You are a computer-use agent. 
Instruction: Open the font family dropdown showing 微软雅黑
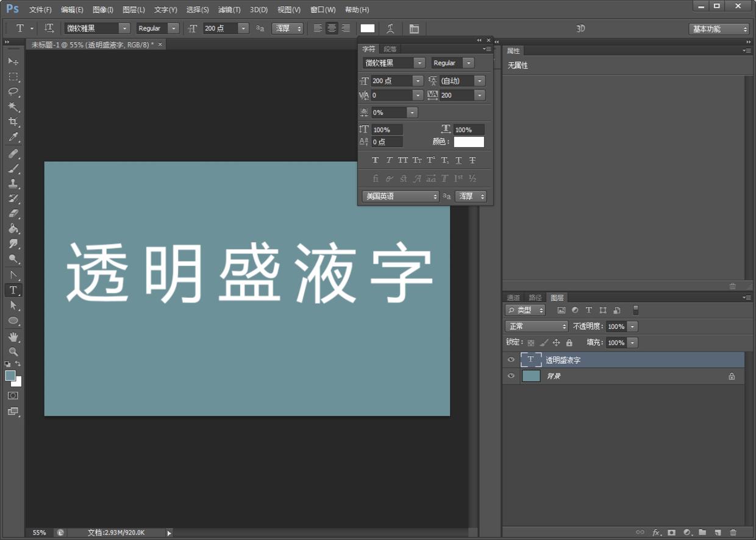(x=419, y=62)
